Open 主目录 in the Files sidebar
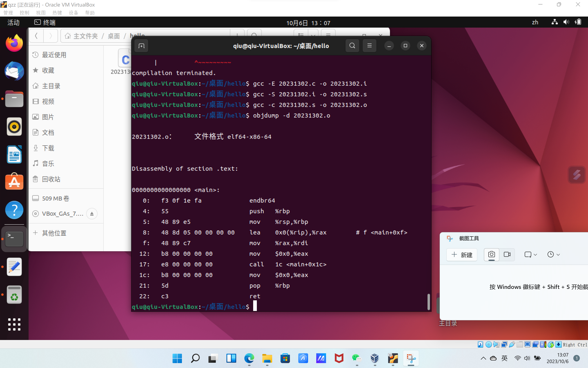Screen dimensions: 588x368 [66, 86]
